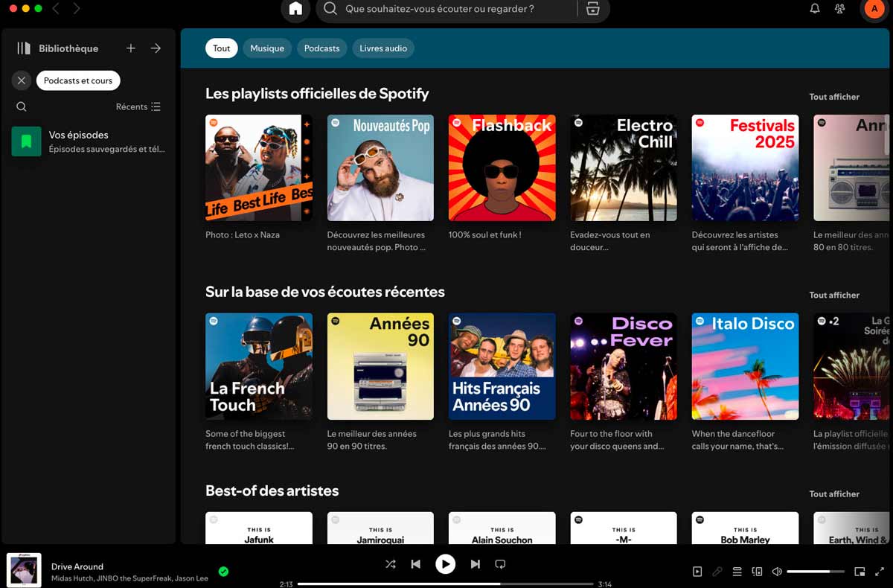
Task: Open This Is -M- card
Action: 624,528
